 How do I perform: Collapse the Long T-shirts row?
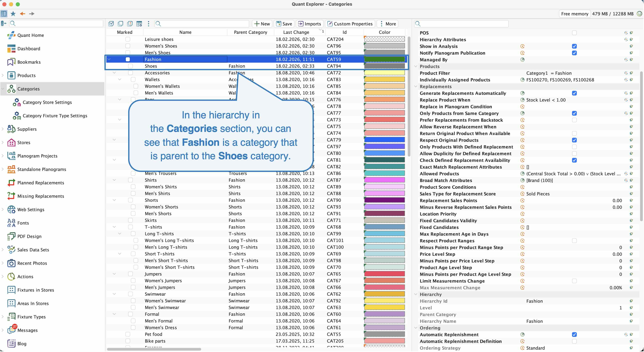point(119,234)
